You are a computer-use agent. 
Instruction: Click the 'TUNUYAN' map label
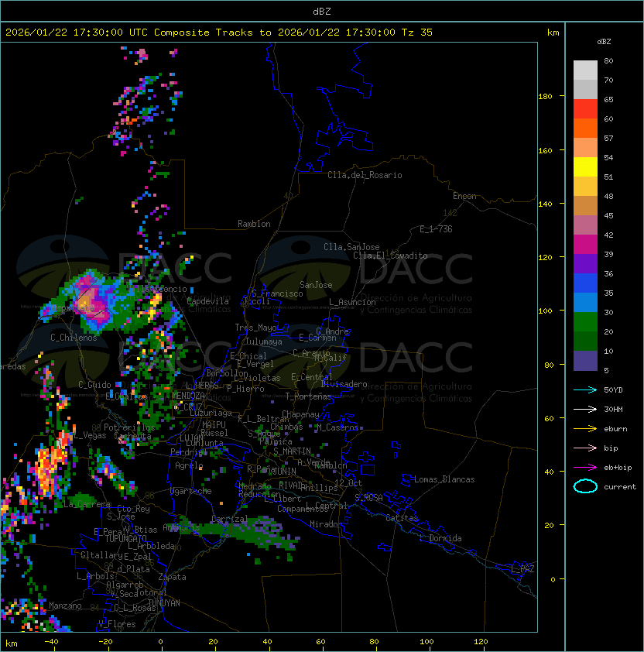tap(164, 603)
